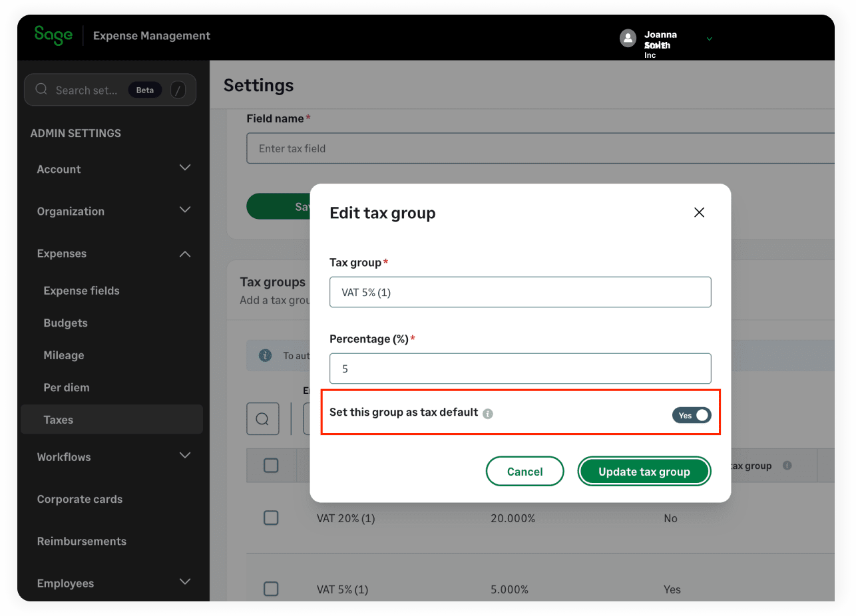Click the Enter tax field input

point(540,148)
